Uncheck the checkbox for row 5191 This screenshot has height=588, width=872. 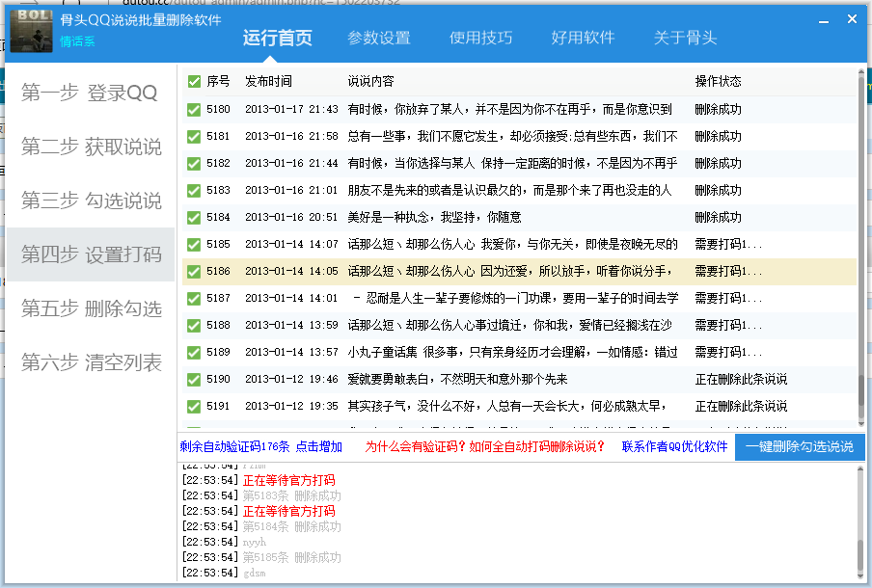coord(194,406)
